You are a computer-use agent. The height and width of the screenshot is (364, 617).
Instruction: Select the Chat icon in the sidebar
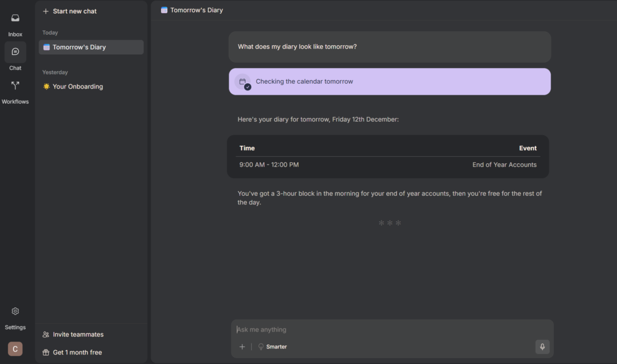coord(15,52)
